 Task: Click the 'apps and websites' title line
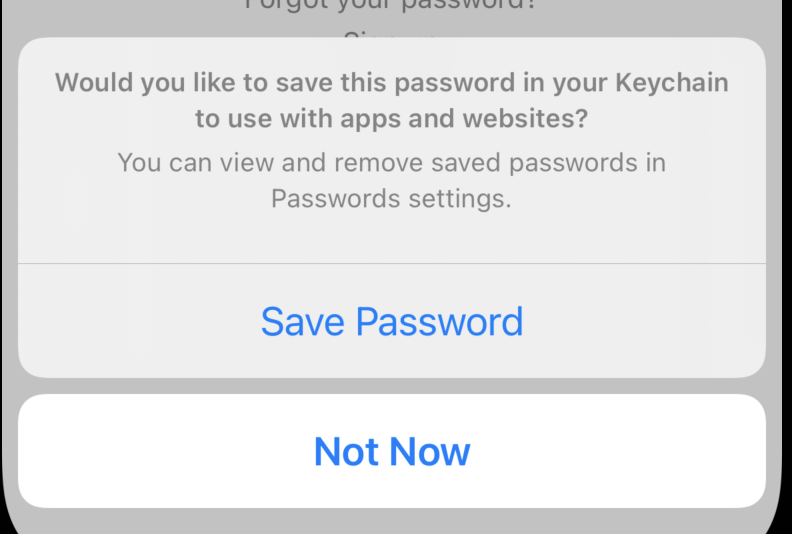point(392,119)
